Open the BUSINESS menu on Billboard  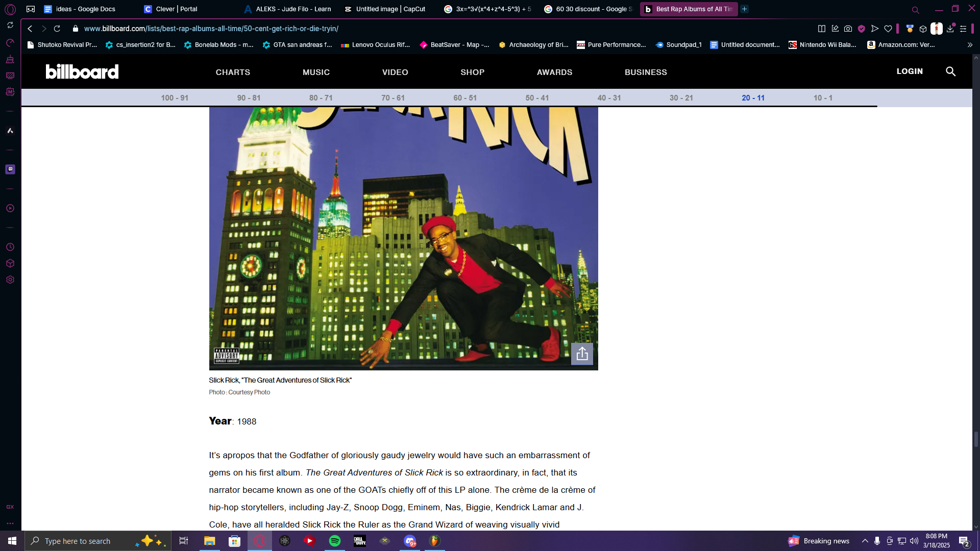(646, 72)
